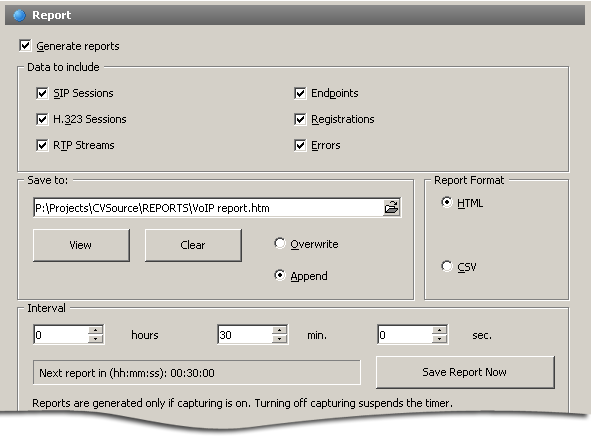Toggle RTP Streams checkbox

42,145
